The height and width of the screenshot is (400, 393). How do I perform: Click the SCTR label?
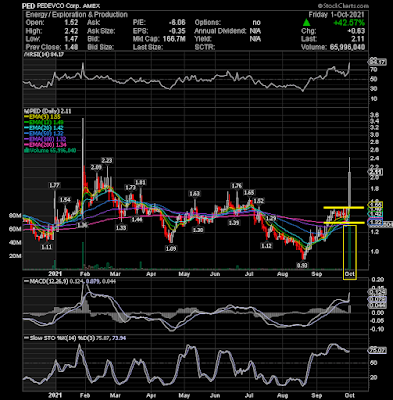click(x=205, y=47)
